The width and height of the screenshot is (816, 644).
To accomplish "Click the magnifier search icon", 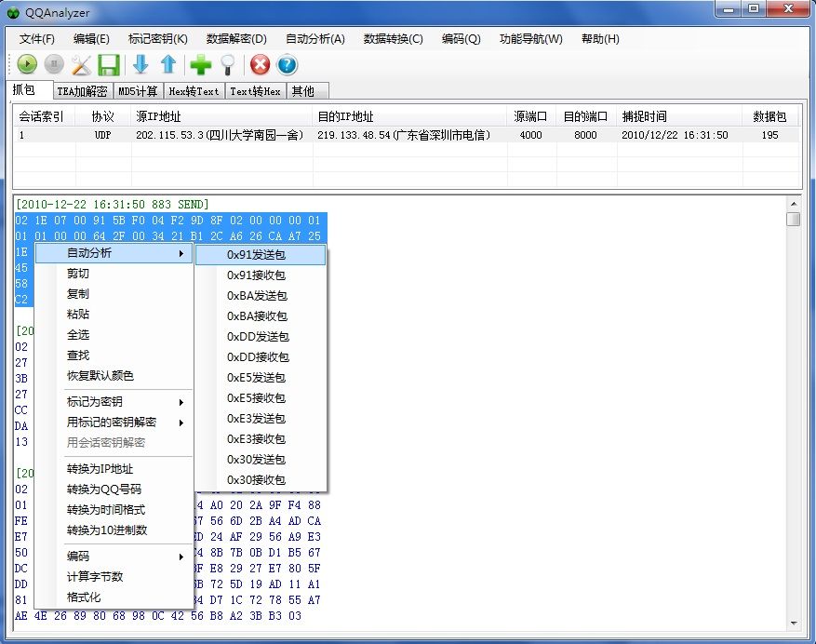I will click(x=227, y=65).
